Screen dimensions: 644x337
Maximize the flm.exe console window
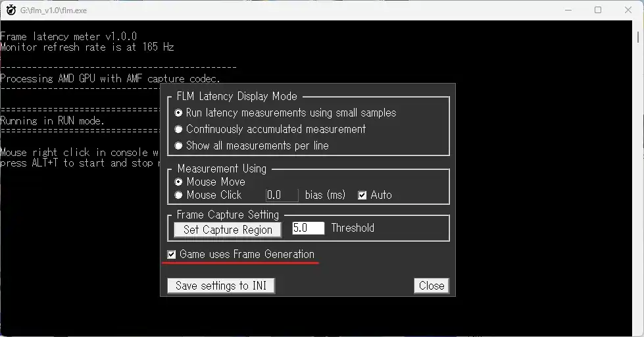[598, 11]
